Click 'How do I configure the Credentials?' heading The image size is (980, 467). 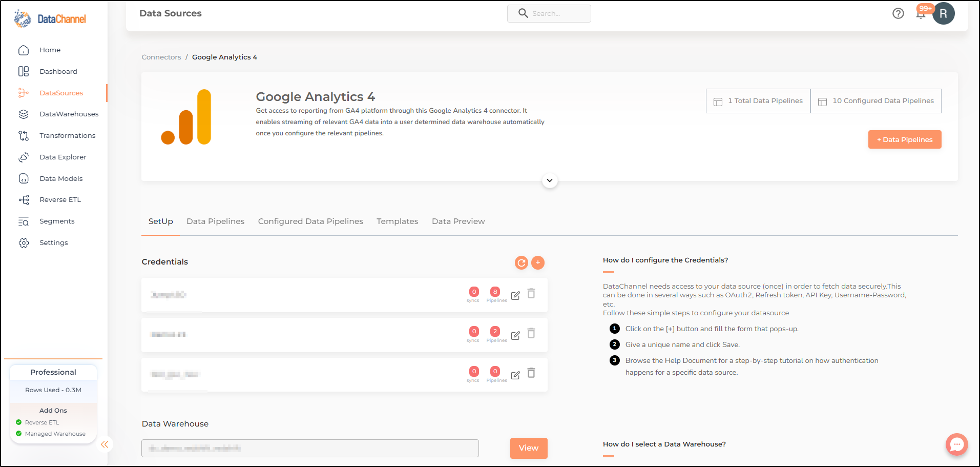665,260
